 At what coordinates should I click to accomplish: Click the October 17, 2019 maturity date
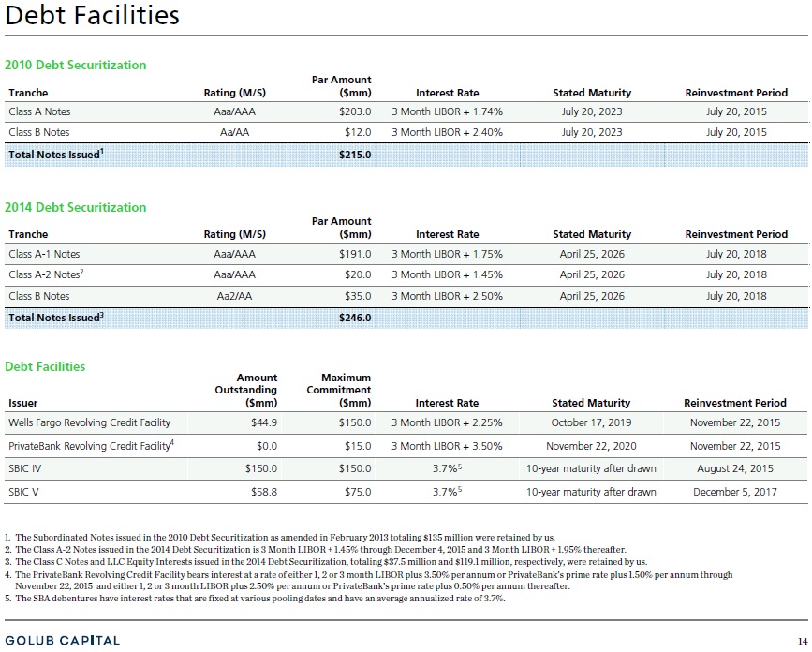(591, 422)
